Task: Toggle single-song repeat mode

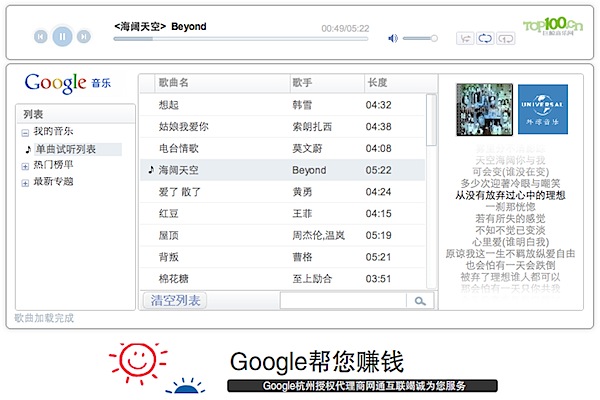Action: (506, 38)
